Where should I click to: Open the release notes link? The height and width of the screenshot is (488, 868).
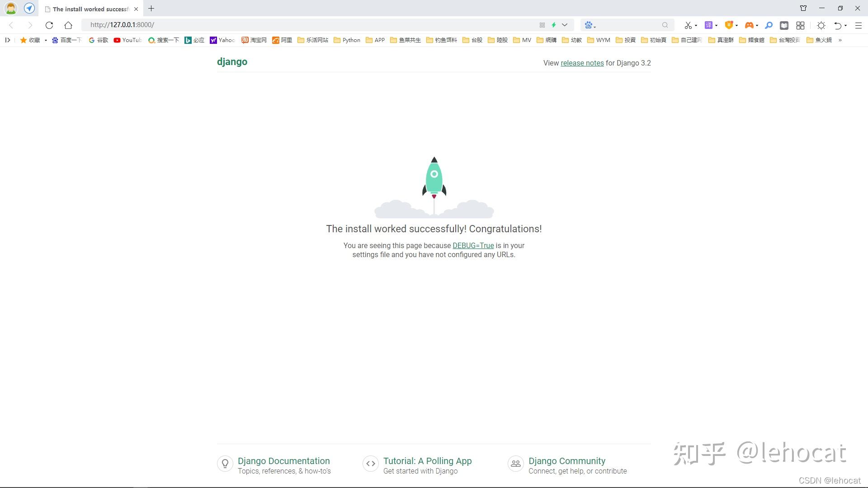(582, 63)
